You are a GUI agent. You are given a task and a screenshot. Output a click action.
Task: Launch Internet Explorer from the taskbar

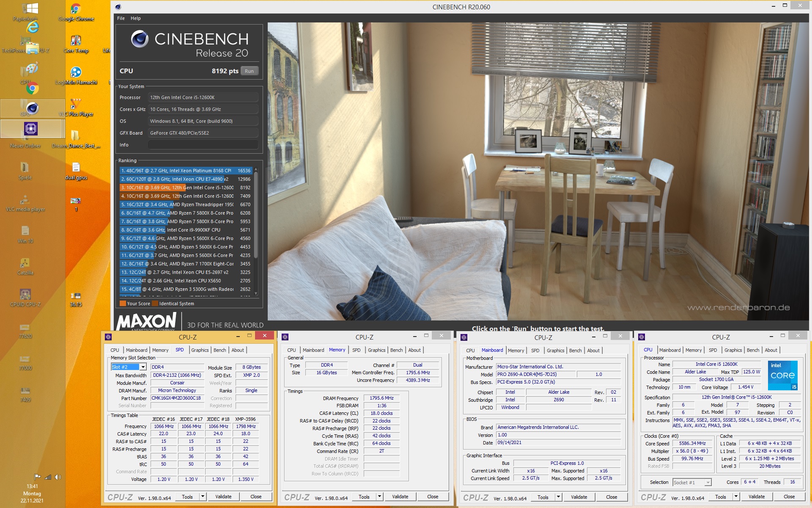[x=32, y=27]
